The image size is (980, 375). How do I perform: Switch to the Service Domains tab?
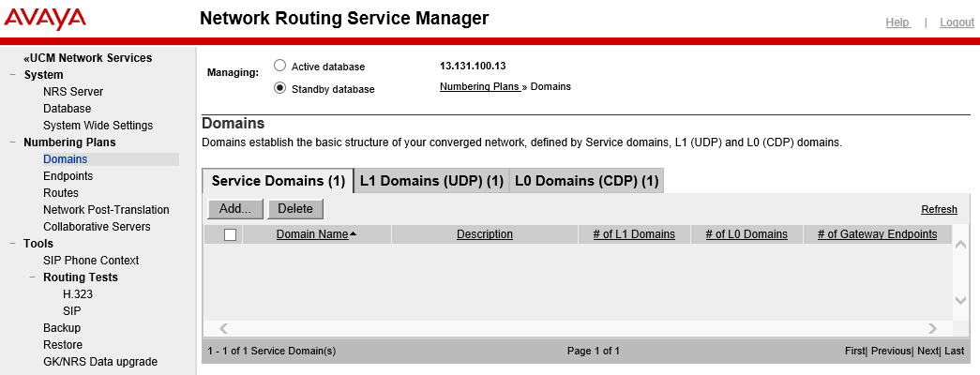279,181
